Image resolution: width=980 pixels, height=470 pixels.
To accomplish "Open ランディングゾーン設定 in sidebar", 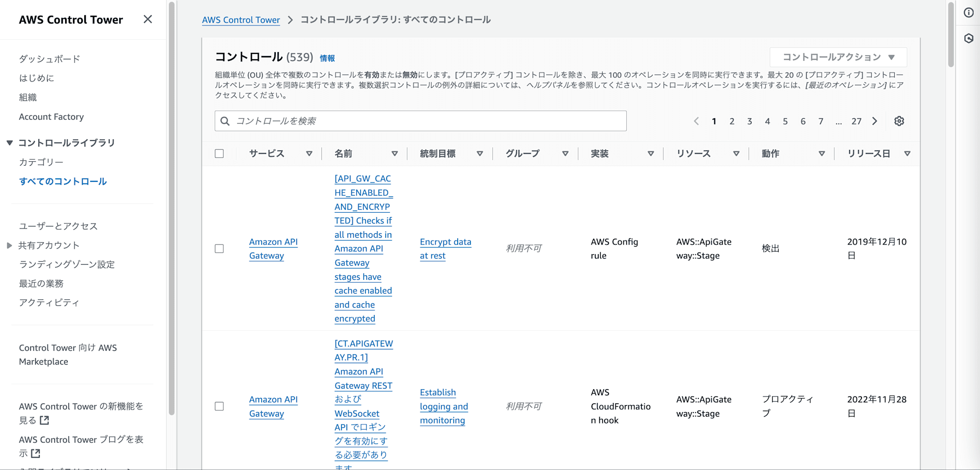I will [x=67, y=264].
